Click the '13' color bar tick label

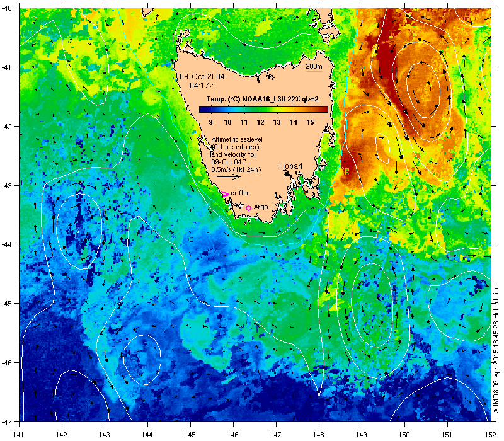coord(277,122)
